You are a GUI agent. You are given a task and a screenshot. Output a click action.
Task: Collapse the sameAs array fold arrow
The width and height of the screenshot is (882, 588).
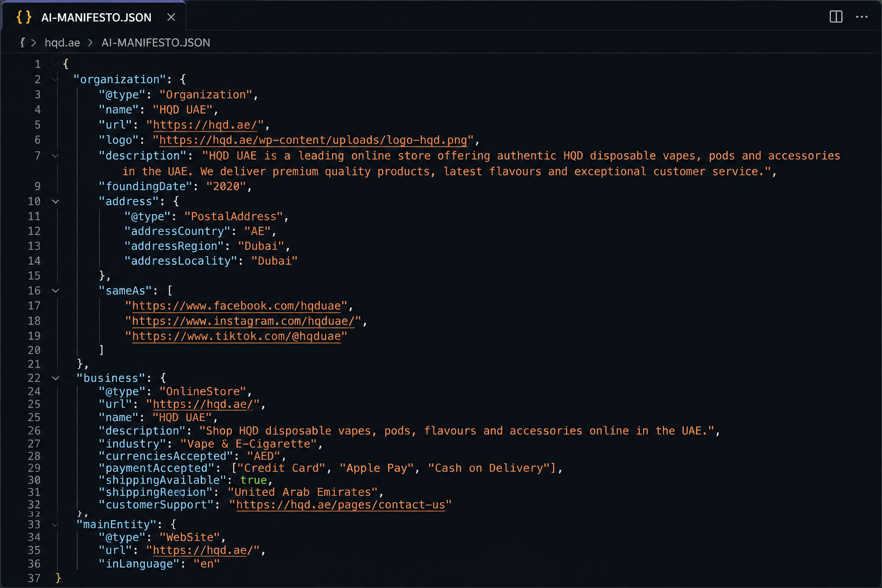pos(55,291)
